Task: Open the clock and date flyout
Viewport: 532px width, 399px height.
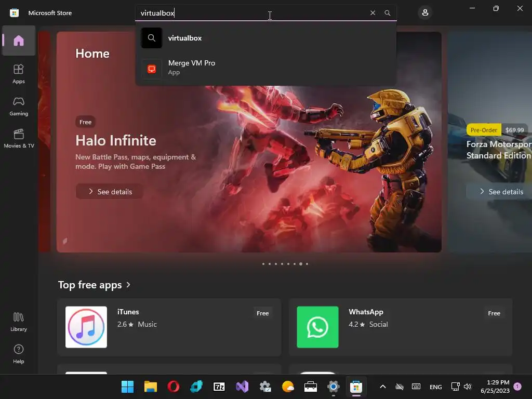Action: pyautogui.click(x=495, y=387)
